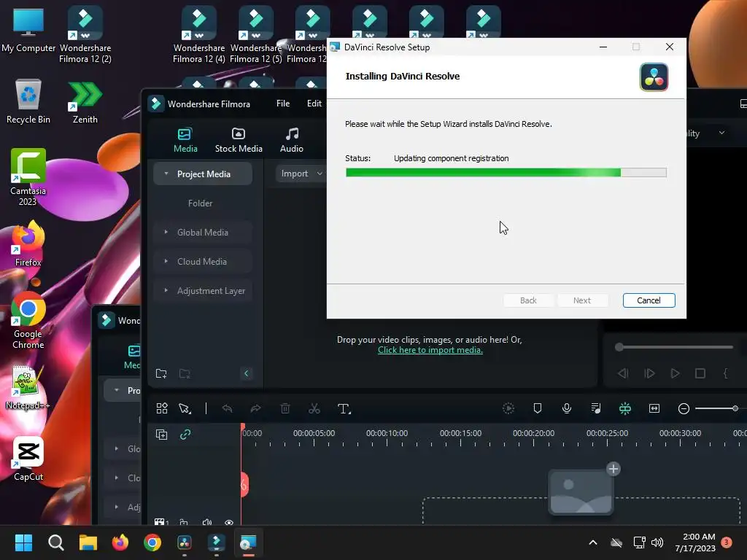Open the Zenith desktop shortcut
This screenshot has width=747, height=560.
click(x=85, y=102)
